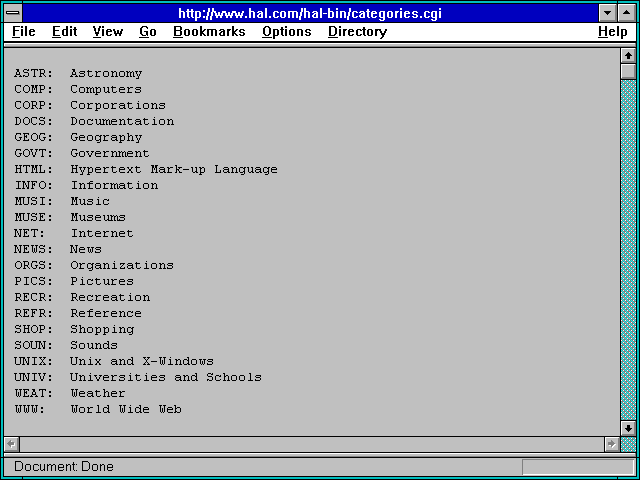This screenshot has width=640, height=480.
Task: Click 'Universities and Schools' text
Action: click(x=166, y=377)
